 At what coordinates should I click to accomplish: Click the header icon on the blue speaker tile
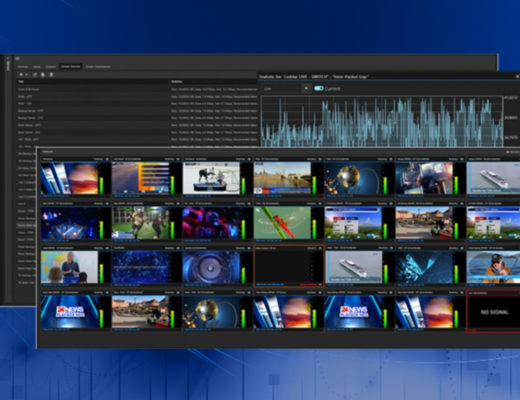pyautogui.click(x=249, y=248)
